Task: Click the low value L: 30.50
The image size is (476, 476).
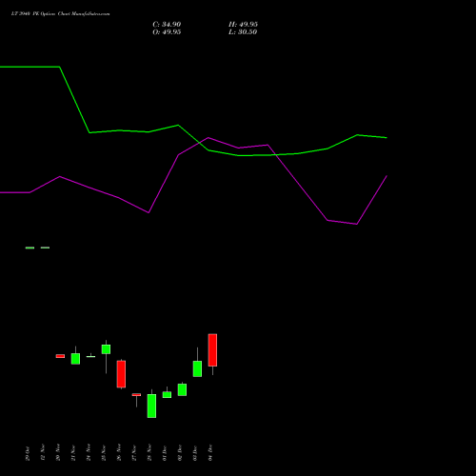Action: click(243, 32)
